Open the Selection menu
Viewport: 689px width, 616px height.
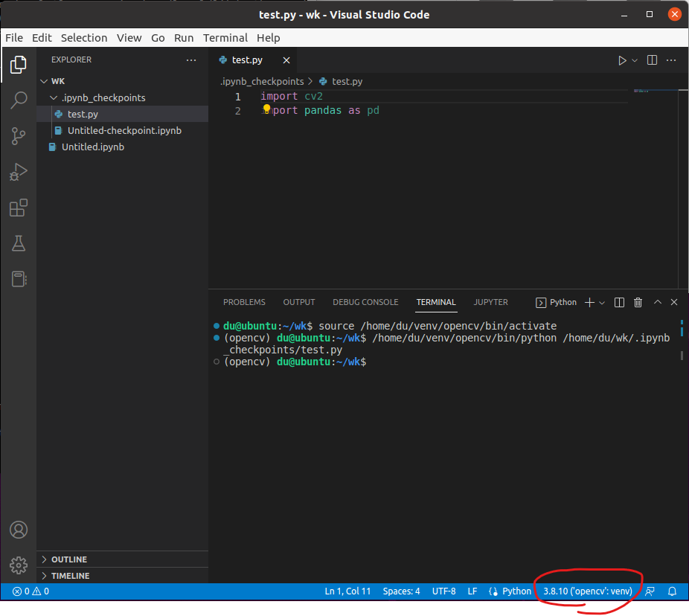(x=84, y=38)
